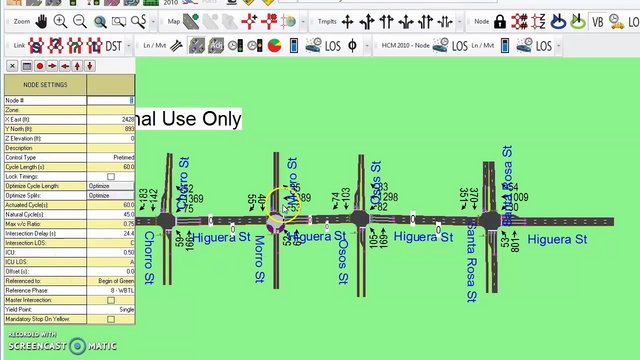
Task: Show link speeds S icon
Action: point(36,45)
